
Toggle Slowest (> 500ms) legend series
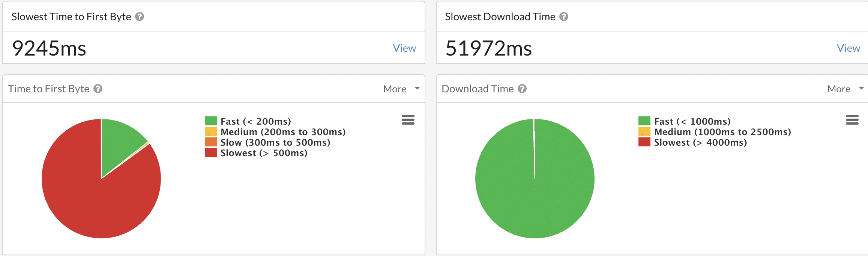point(264,153)
